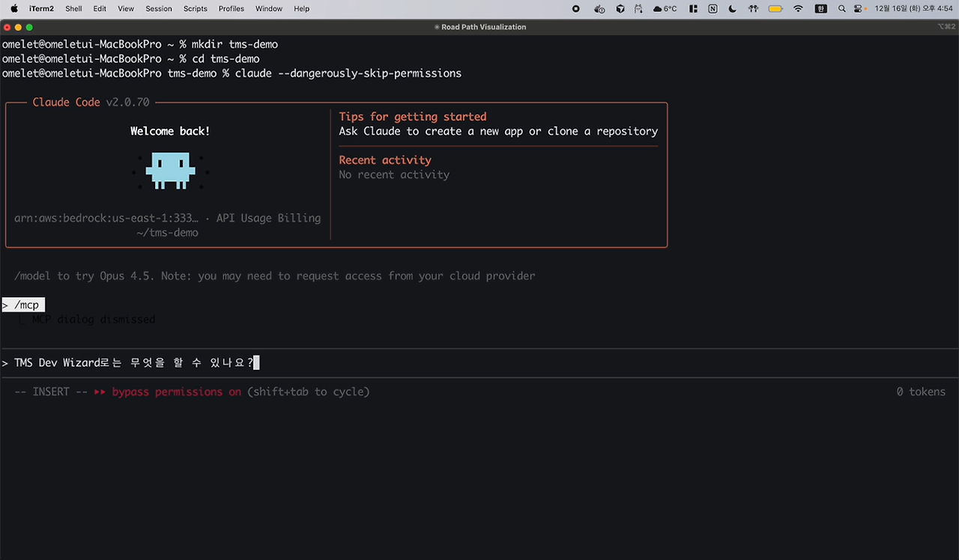Image resolution: width=959 pixels, height=560 pixels.
Task: Click the 3D cube menu bar icon
Action: tap(620, 9)
